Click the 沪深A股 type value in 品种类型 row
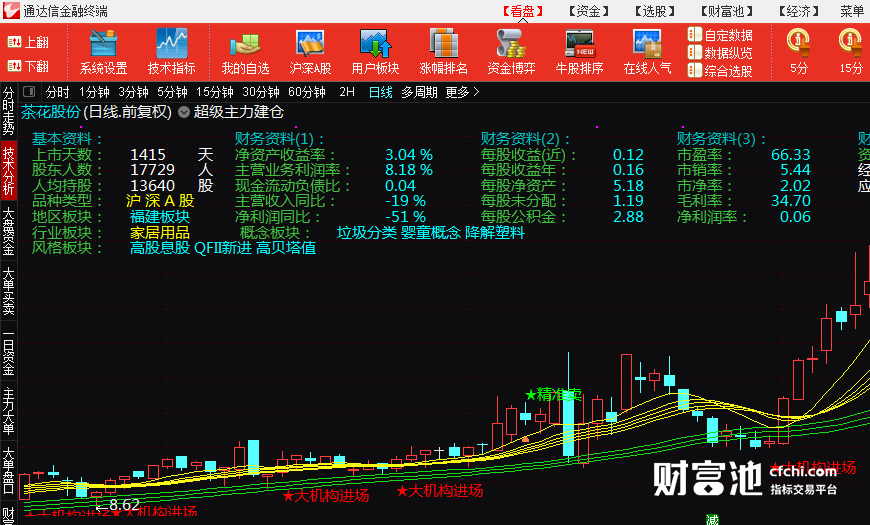870x525 pixels. pos(160,201)
